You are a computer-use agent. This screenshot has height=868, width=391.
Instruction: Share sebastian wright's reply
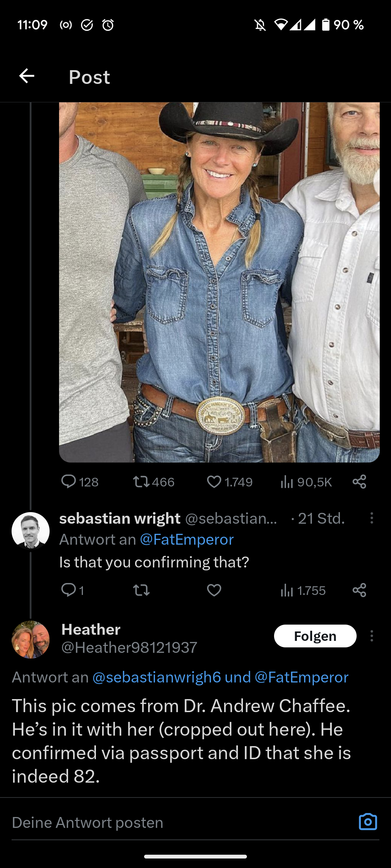point(360,590)
